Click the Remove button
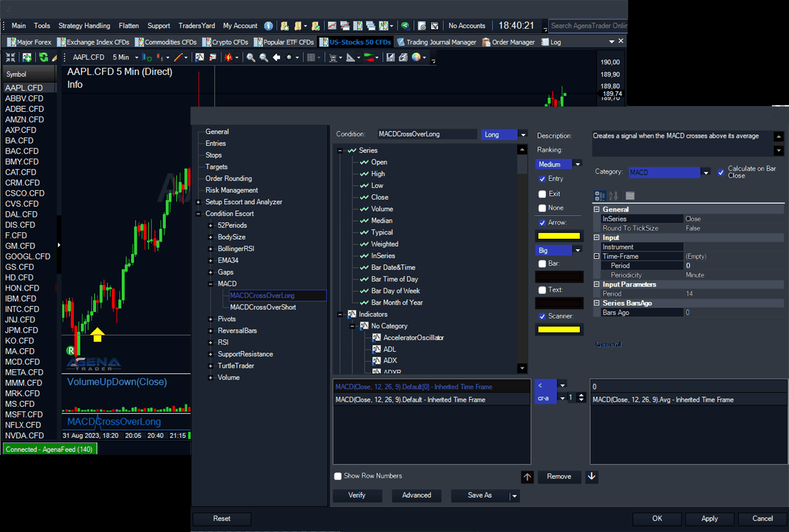 pos(559,477)
